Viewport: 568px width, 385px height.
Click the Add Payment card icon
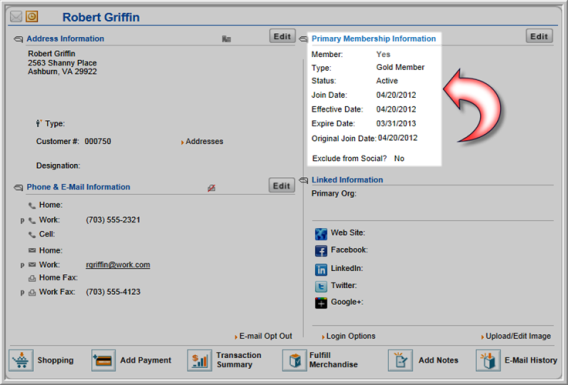click(103, 360)
